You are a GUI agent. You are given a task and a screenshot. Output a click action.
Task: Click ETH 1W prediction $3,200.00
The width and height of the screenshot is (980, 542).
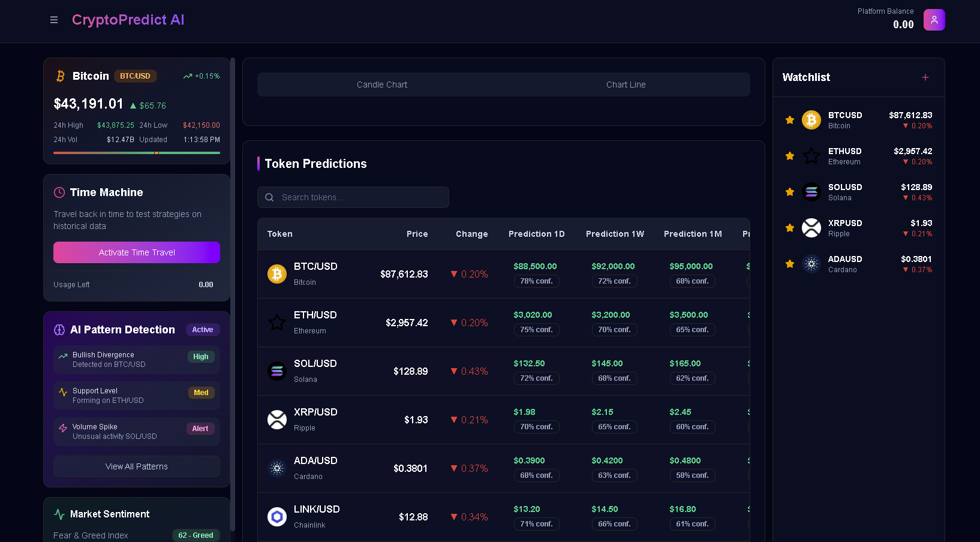pyautogui.click(x=611, y=315)
